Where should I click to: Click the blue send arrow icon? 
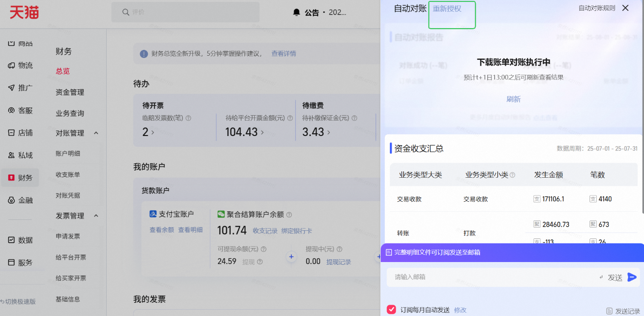point(632,277)
